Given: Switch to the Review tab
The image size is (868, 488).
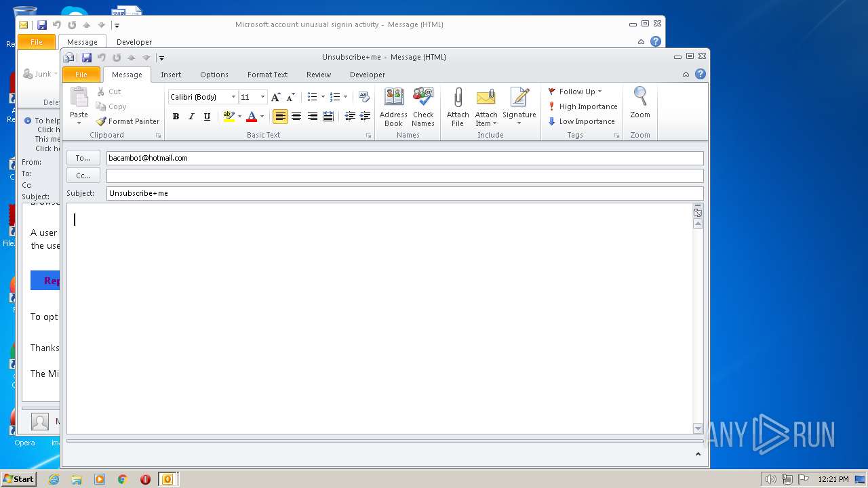Looking at the screenshot, I should coord(319,75).
